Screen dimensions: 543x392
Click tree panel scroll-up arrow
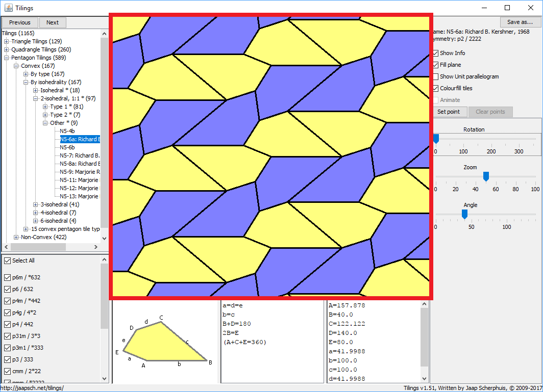(x=104, y=34)
